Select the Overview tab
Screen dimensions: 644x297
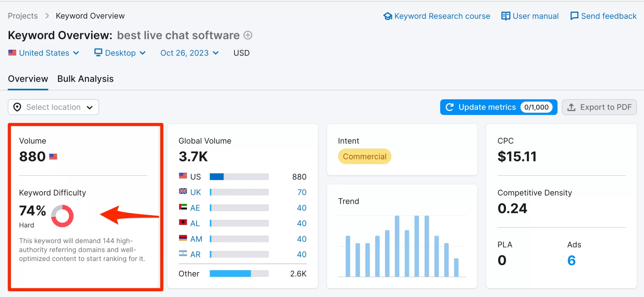point(28,79)
